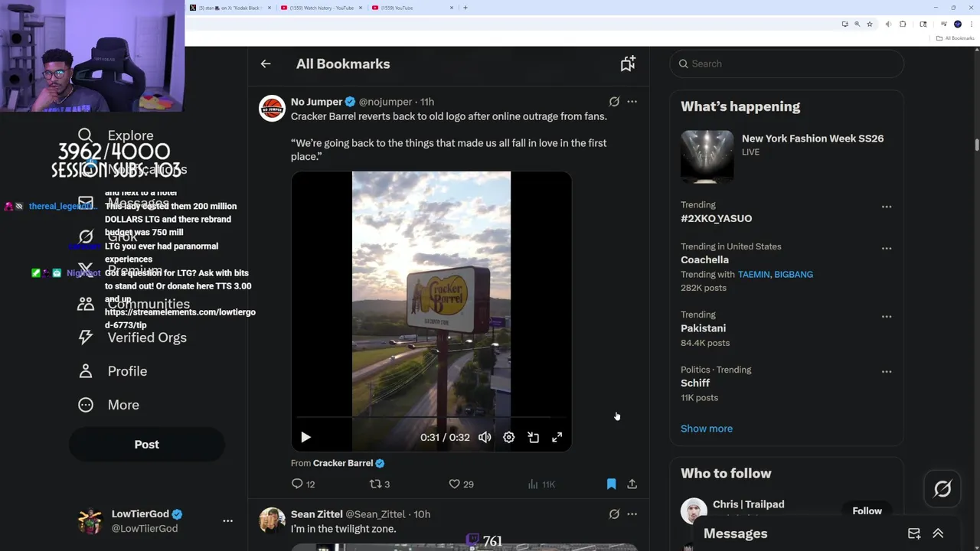
Task: Bookmark this page with the star icon
Action: point(870,24)
